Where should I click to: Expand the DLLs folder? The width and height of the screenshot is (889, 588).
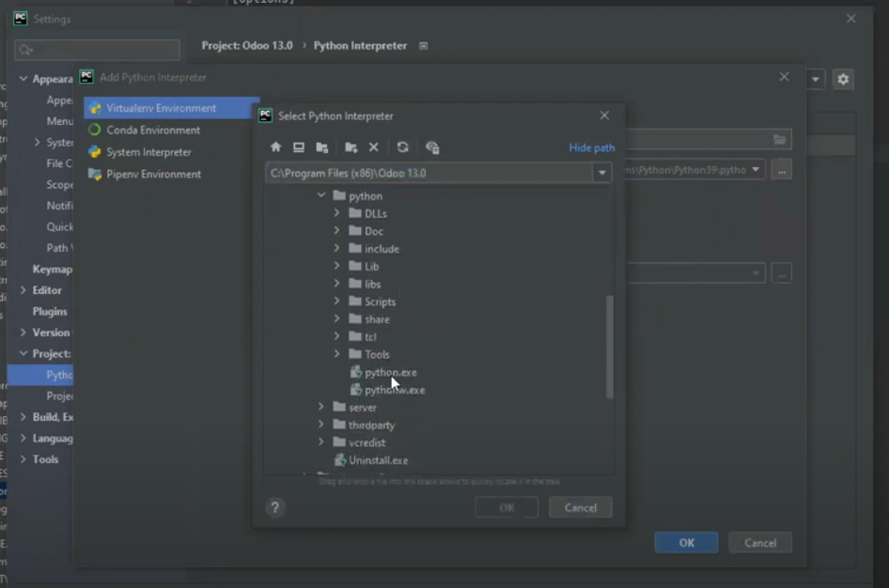click(x=336, y=213)
